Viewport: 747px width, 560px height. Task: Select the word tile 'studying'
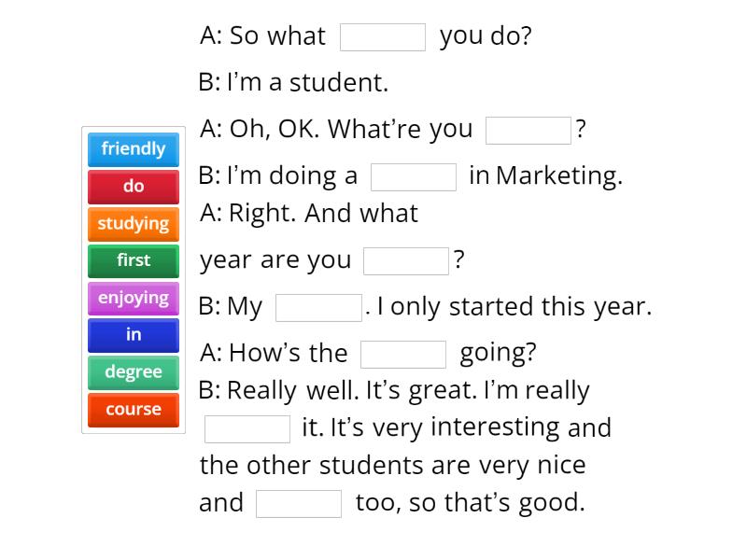[x=133, y=224]
